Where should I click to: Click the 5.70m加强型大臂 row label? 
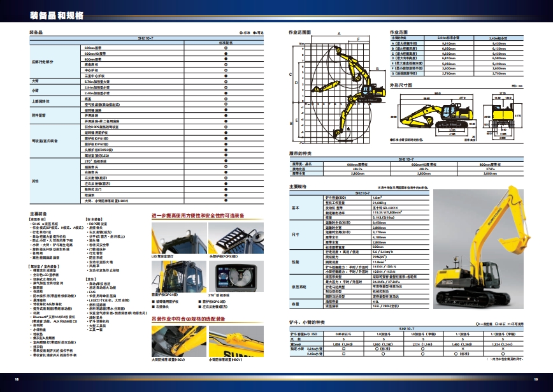(97, 82)
